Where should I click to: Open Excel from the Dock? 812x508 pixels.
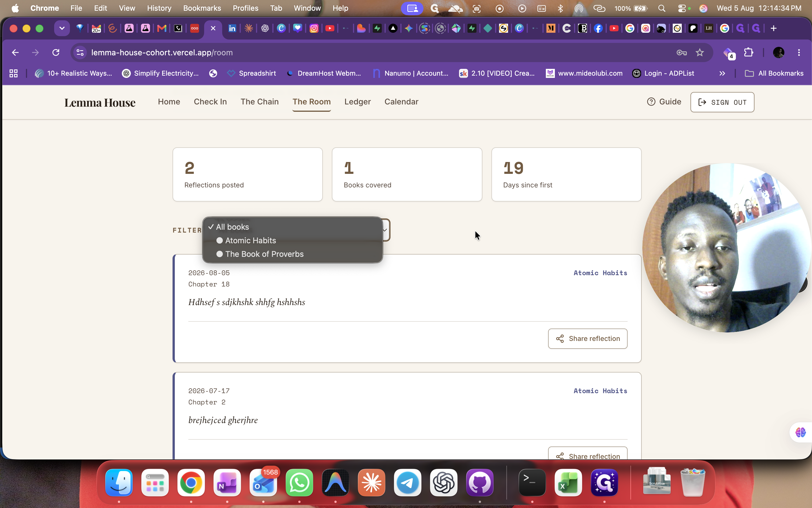coord(568,483)
